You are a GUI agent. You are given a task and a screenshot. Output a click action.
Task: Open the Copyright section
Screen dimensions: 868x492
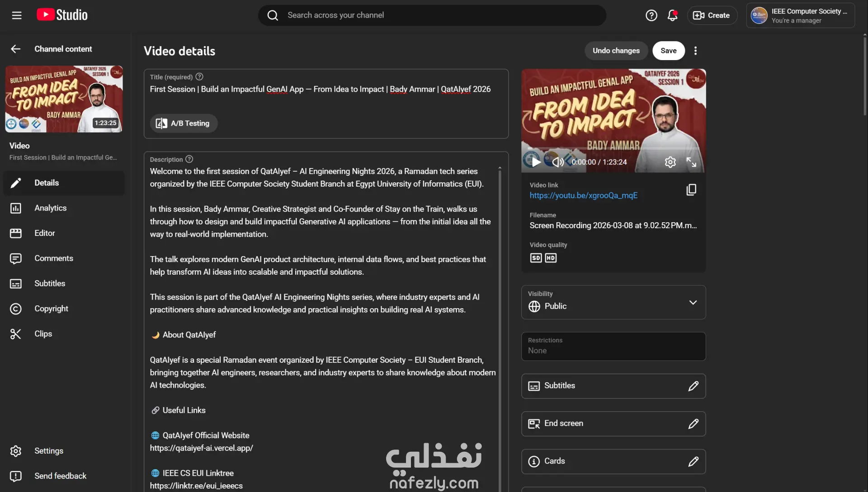click(x=64, y=309)
